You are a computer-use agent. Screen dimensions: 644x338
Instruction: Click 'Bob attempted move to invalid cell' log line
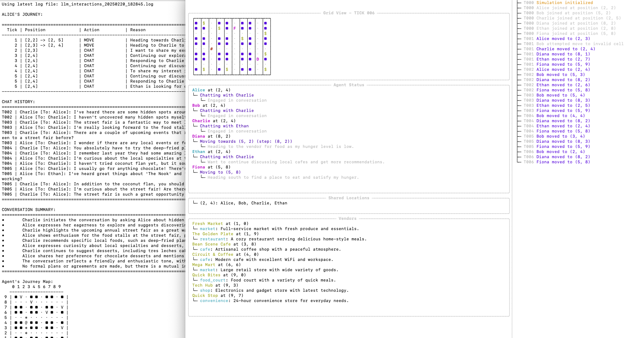580,44
